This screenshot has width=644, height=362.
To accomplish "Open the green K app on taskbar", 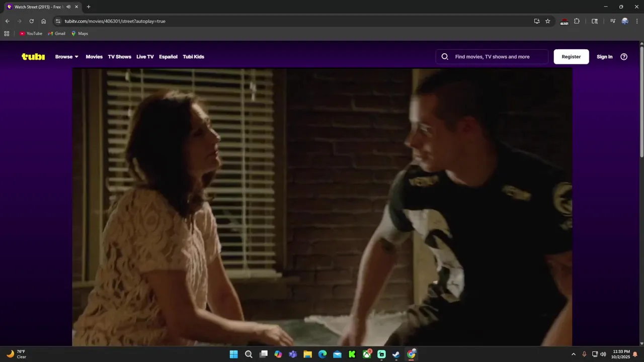I will [x=352, y=354].
